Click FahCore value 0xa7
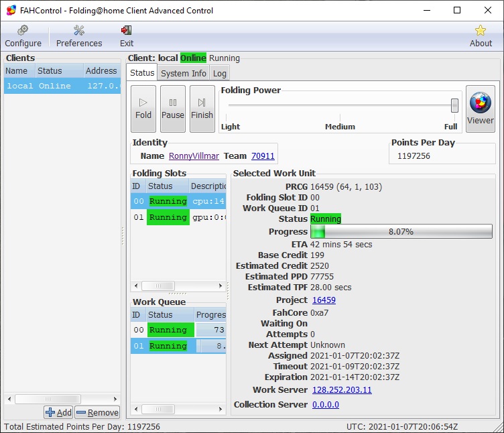The image size is (504, 433). (319, 313)
